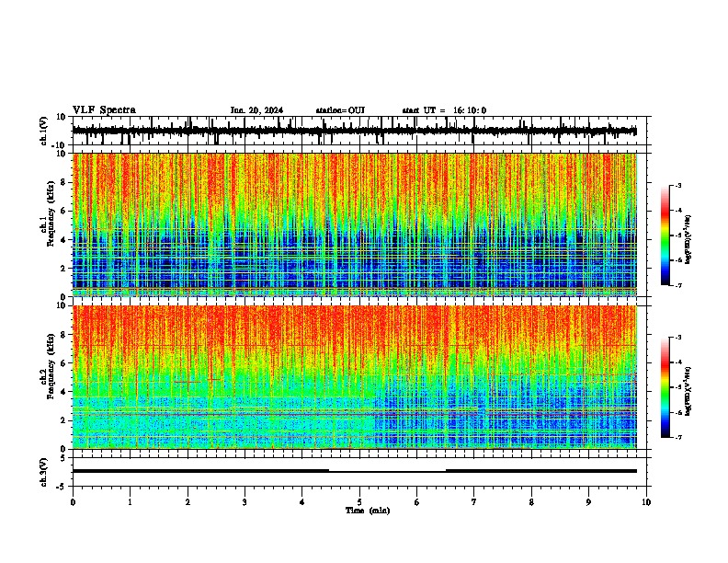728x563 pixels.
Task: Click the 'Time (min)' axis label
Action: 368,511
